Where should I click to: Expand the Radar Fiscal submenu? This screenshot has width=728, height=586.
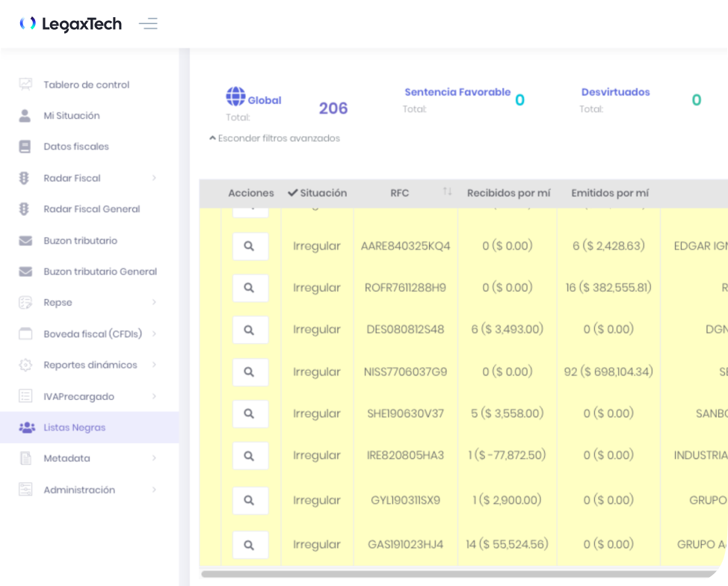click(154, 178)
